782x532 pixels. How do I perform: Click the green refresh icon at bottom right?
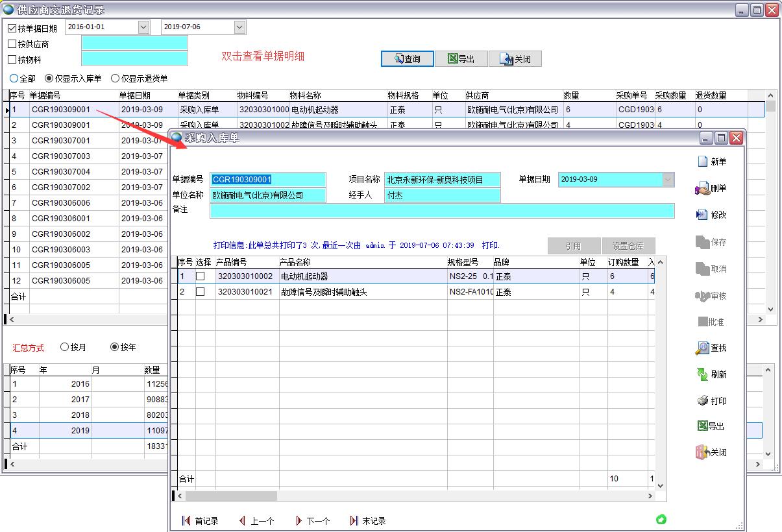point(661,518)
